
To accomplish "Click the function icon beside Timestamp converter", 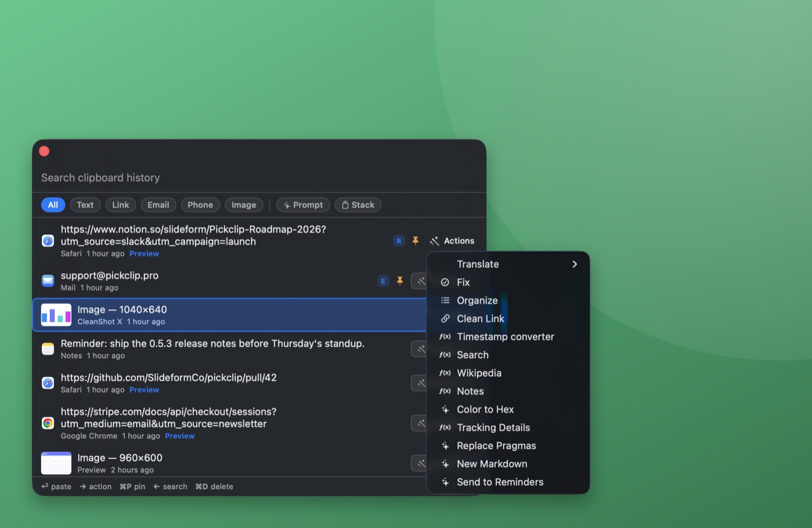I will (445, 336).
